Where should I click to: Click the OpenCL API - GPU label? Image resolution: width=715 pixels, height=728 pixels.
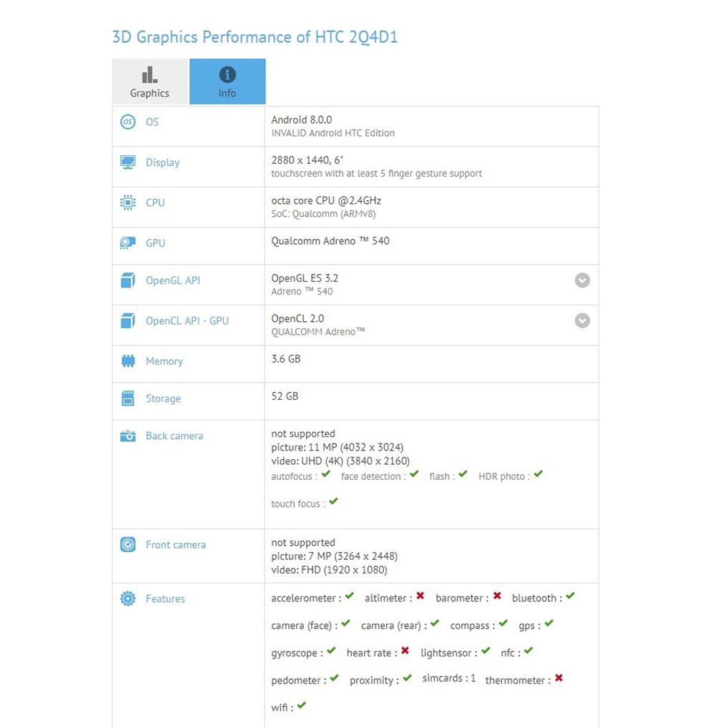click(x=187, y=321)
